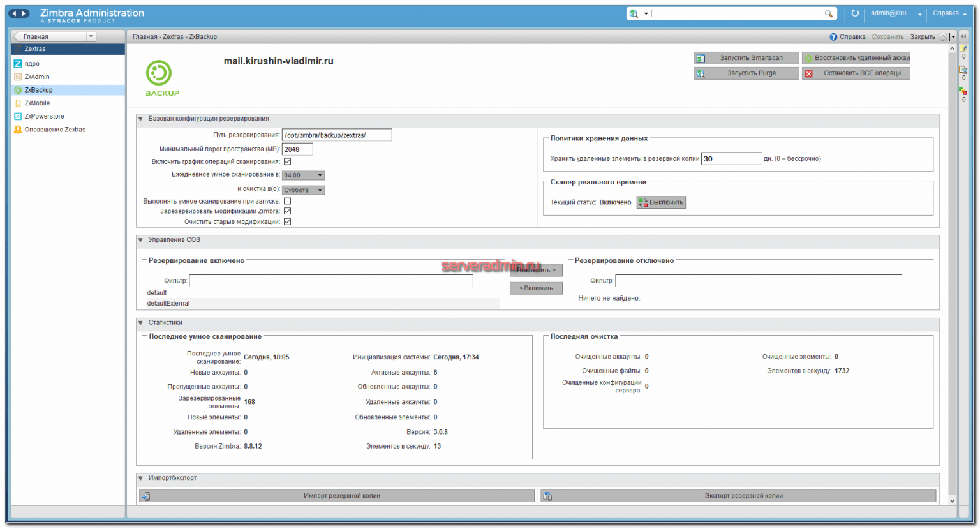Image resolution: width=980 pixels, height=529 pixels.
Task: Click < Включить COS button
Action: pos(536,288)
